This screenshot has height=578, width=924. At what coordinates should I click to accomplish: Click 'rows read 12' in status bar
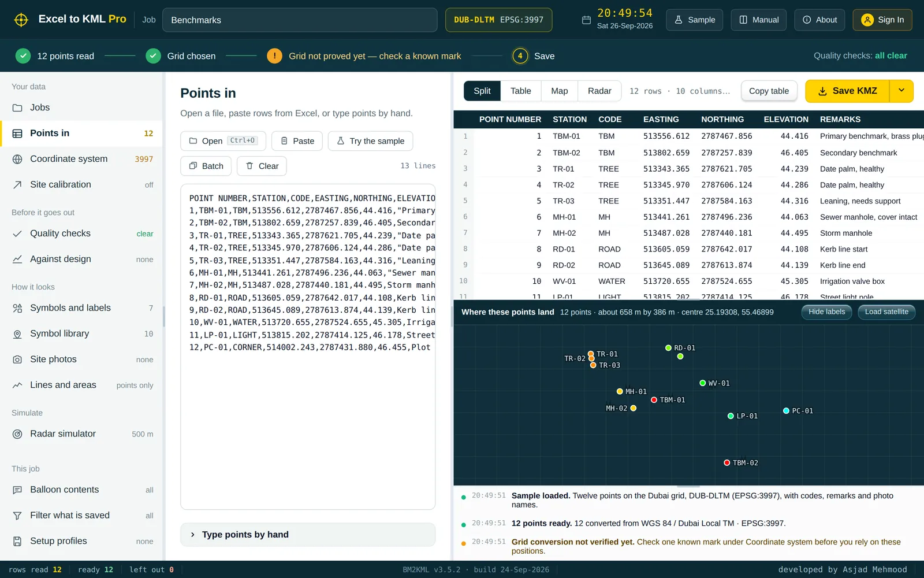pyautogui.click(x=35, y=569)
